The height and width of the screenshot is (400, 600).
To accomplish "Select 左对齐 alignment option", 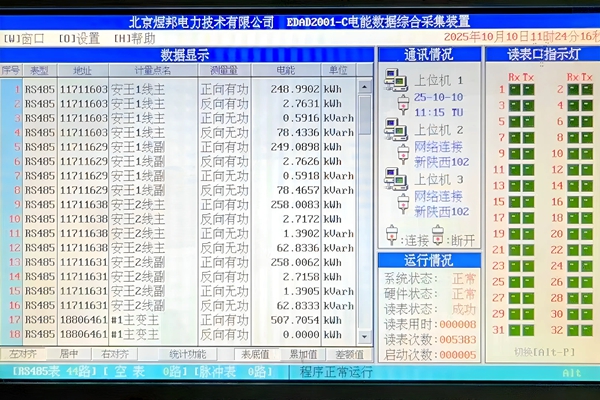I will [x=22, y=354].
